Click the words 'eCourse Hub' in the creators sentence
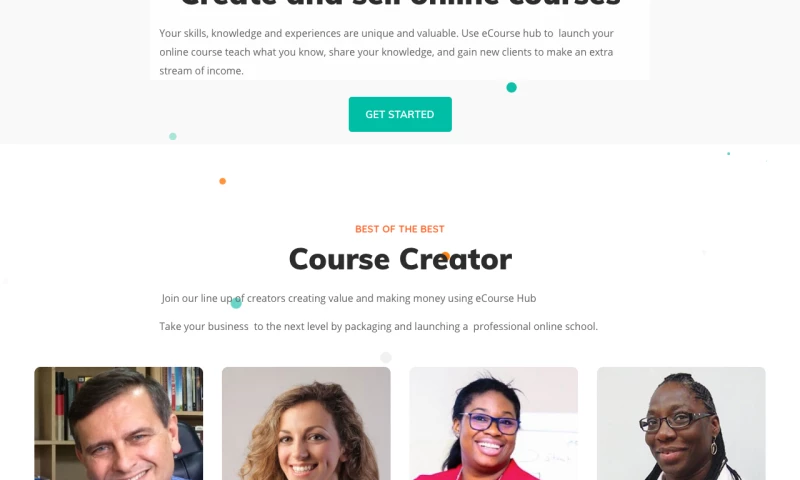800x480 pixels. 506,298
